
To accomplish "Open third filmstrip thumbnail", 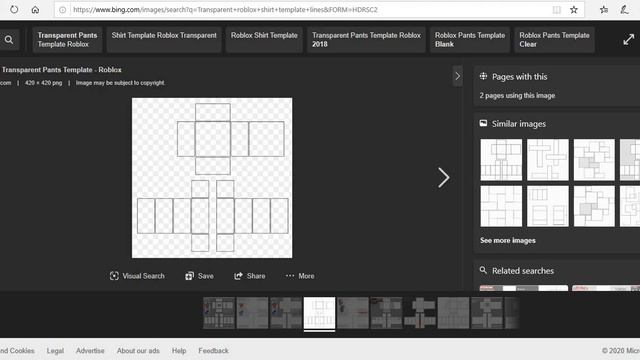I will click(286, 313).
